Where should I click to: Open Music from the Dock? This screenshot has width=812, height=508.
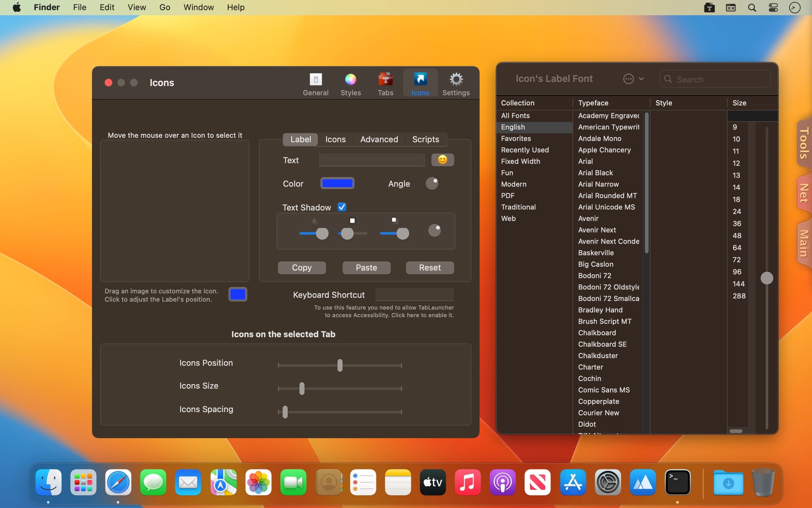click(x=468, y=482)
